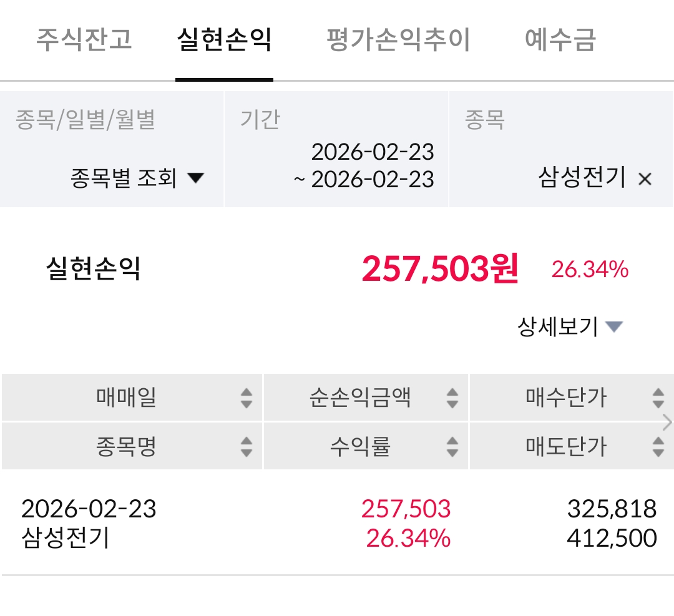The width and height of the screenshot is (674, 616).
Task: Select the 삼성전기 stock filter field
Action: [582, 179]
